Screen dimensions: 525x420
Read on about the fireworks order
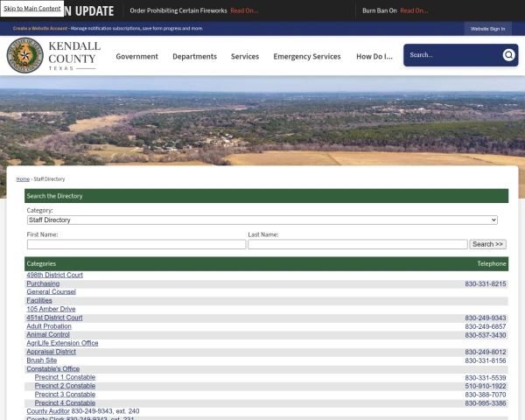tap(244, 10)
